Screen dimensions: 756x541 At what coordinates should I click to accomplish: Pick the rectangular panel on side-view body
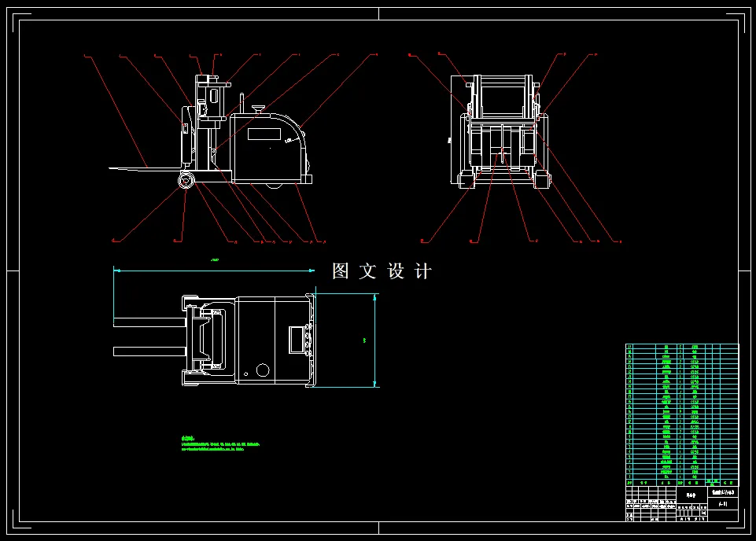coord(264,134)
